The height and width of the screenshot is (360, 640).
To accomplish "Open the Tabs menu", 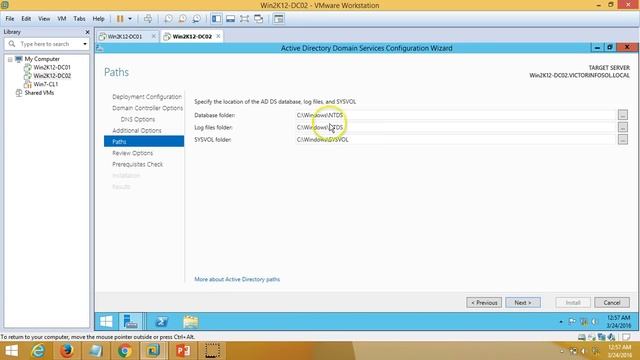I will point(79,19).
